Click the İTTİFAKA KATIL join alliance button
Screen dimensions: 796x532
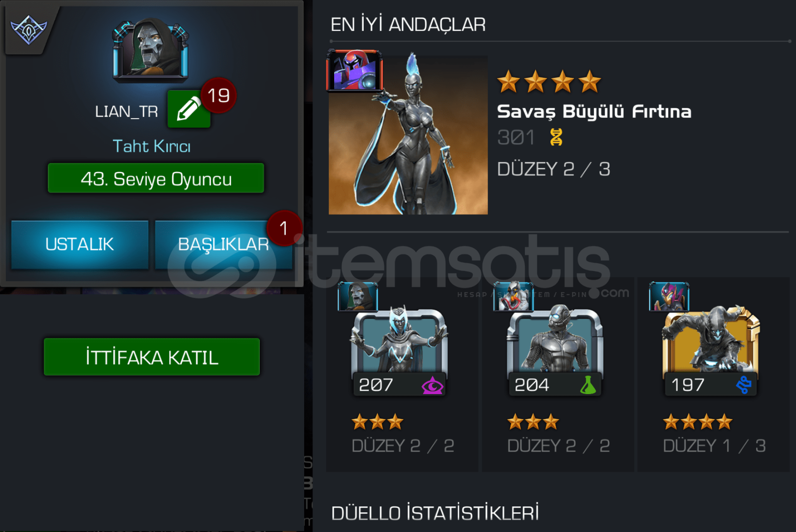(152, 357)
